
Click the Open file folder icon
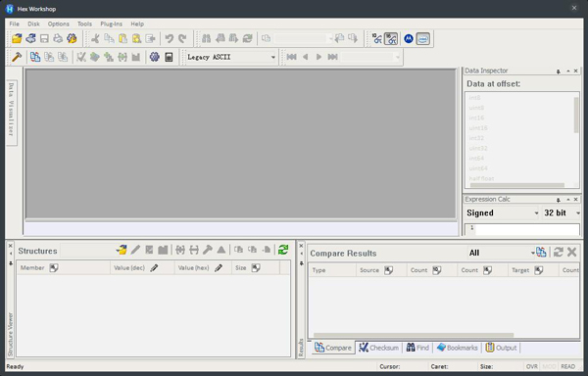pyautogui.click(x=17, y=38)
